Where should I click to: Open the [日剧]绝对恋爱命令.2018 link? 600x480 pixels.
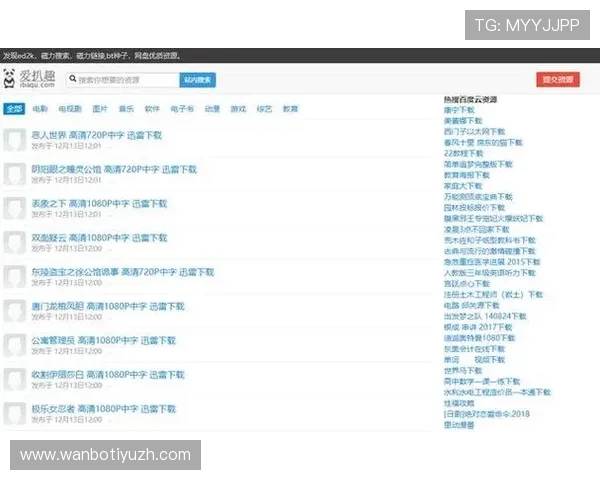[487, 414]
